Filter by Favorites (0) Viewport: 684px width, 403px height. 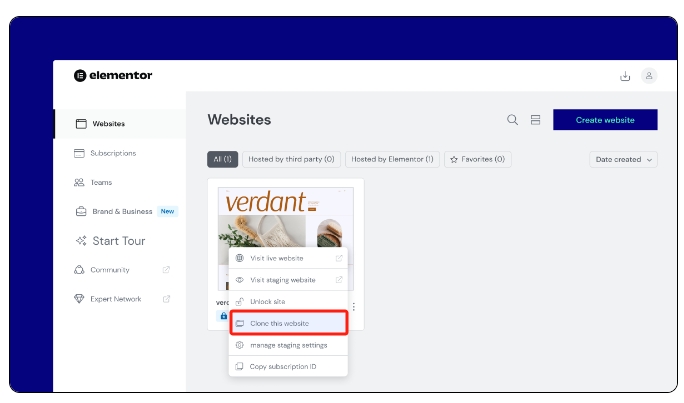tap(476, 159)
